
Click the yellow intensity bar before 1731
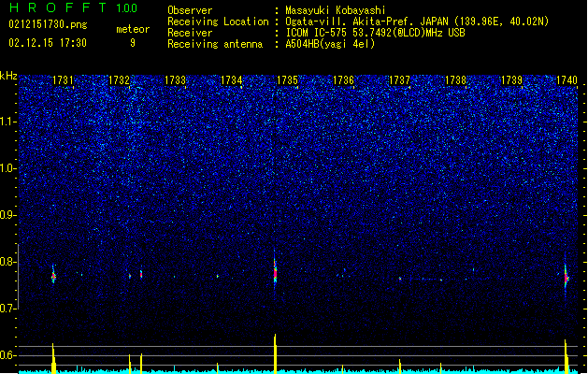pos(53,358)
